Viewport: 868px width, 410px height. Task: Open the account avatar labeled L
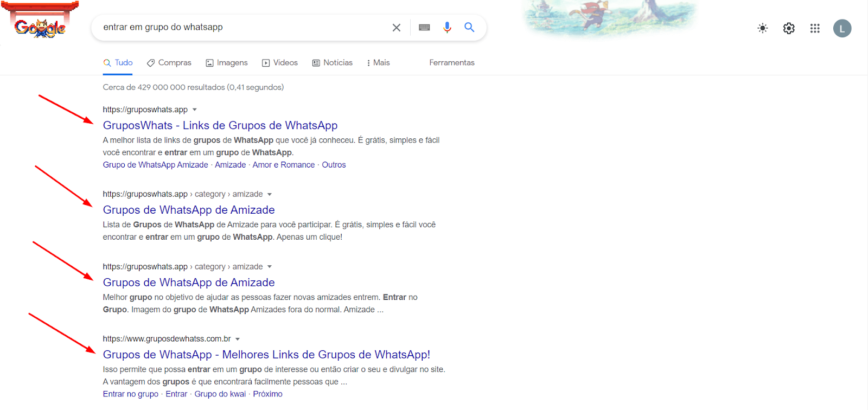(x=843, y=28)
